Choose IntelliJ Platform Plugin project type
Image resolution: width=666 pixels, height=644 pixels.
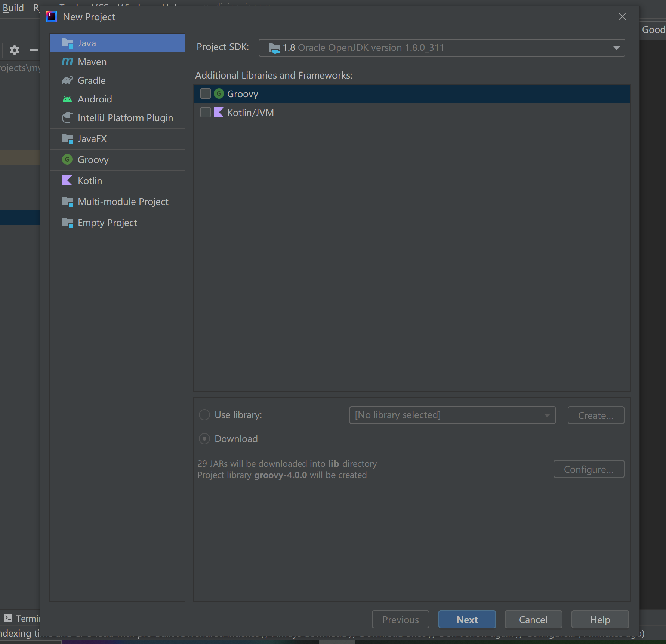117,118
